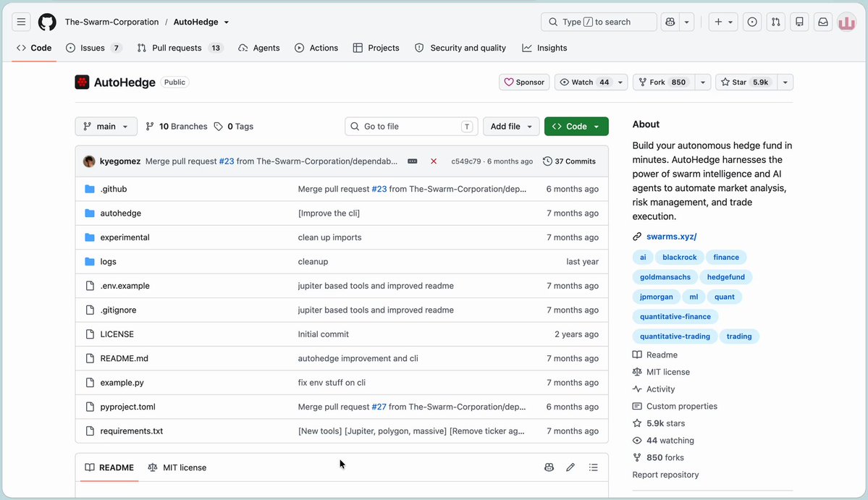Open Copilot icon in README toolbar

pyautogui.click(x=549, y=467)
